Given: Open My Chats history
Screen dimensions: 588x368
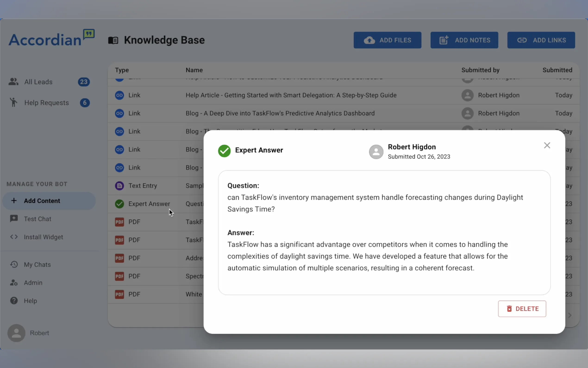Looking at the screenshot, I should pos(37,265).
